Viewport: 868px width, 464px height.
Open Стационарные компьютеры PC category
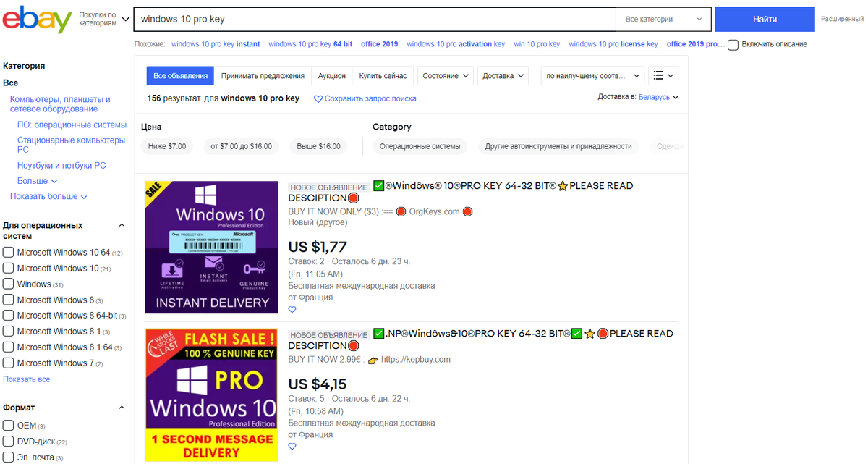point(71,145)
